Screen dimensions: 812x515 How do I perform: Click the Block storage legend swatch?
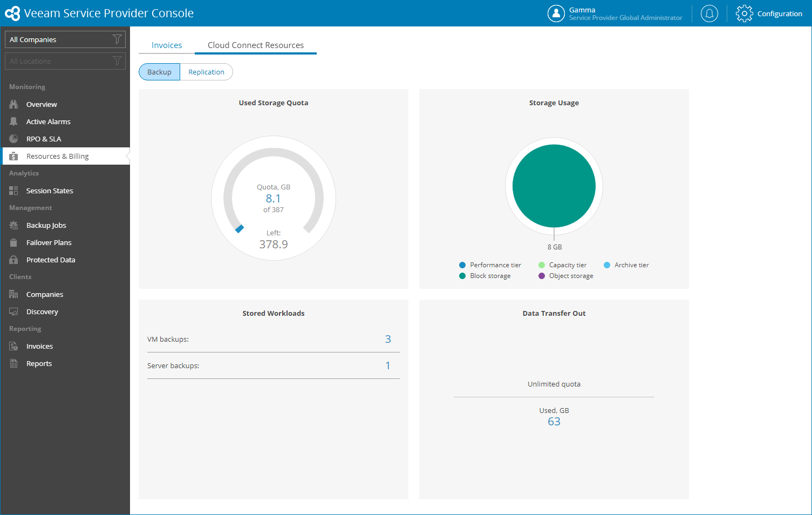[462, 276]
